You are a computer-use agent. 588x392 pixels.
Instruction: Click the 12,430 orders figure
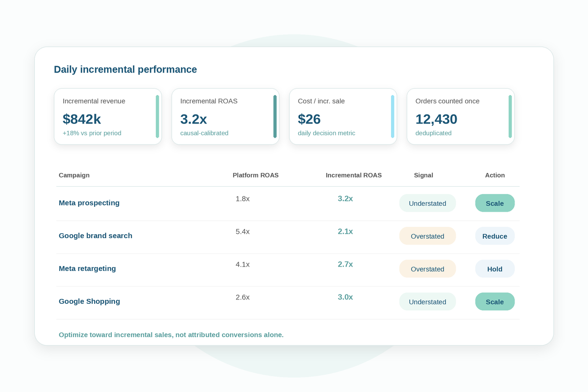(x=437, y=119)
